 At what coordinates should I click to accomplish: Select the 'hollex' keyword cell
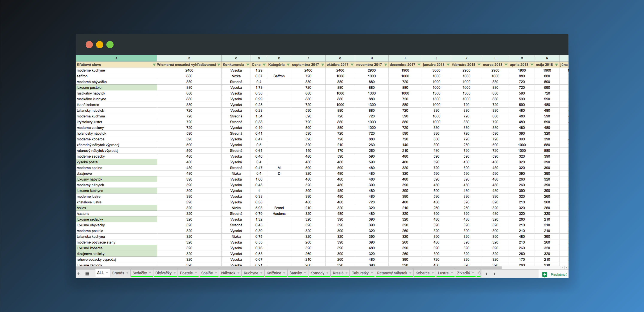(x=116, y=208)
